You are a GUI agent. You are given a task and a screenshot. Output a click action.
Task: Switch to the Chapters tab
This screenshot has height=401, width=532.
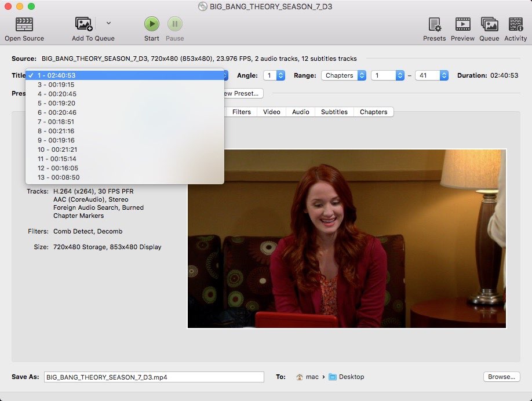click(x=374, y=112)
